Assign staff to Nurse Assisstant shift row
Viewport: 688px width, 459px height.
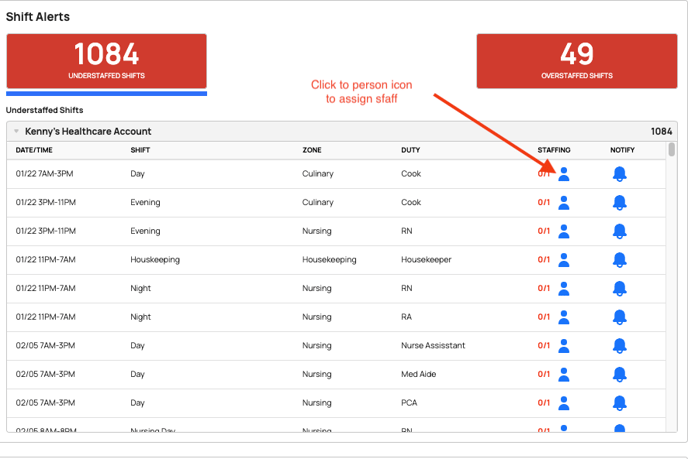coord(564,346)
